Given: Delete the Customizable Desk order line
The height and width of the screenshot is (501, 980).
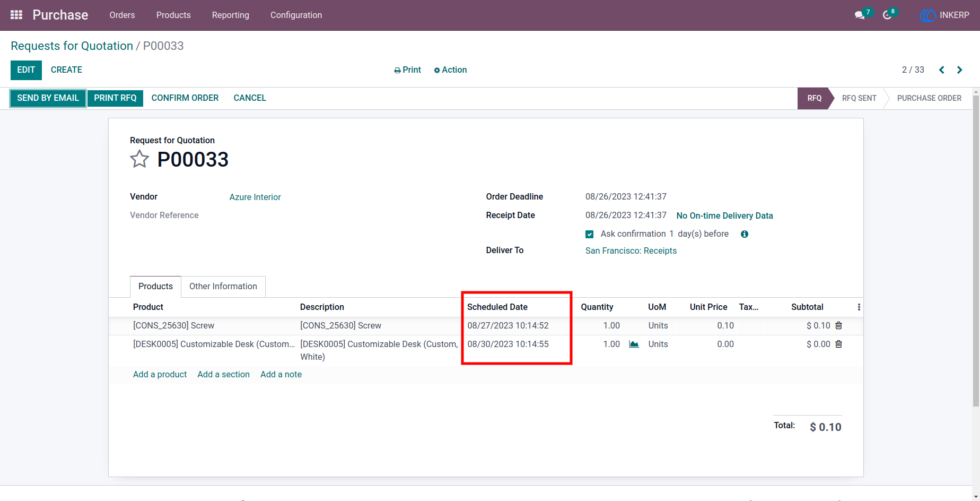Looking at the screenshot, I should pyautogui.click(x=838, y=344).
